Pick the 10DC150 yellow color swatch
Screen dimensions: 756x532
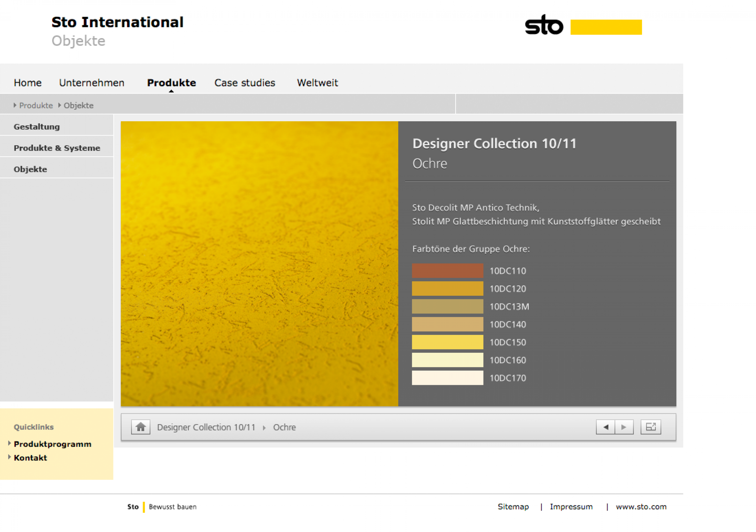(448, 342)
